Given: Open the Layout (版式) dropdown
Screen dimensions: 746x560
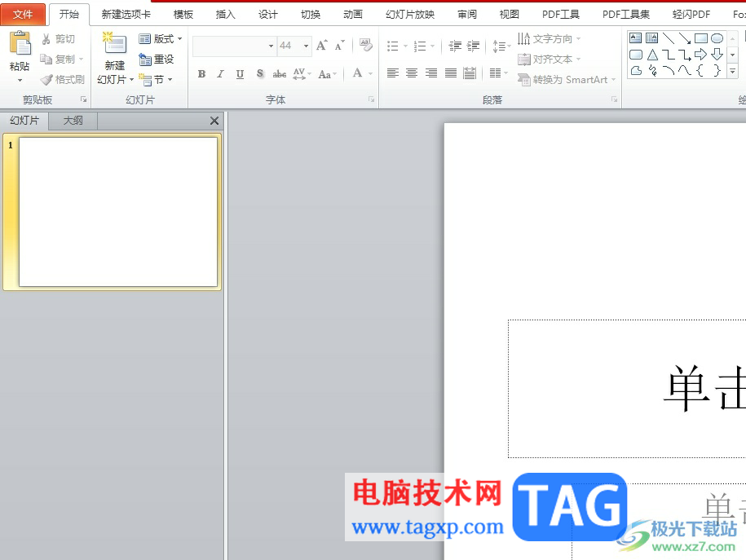Looking at the screenshot, I should point(161,38).
